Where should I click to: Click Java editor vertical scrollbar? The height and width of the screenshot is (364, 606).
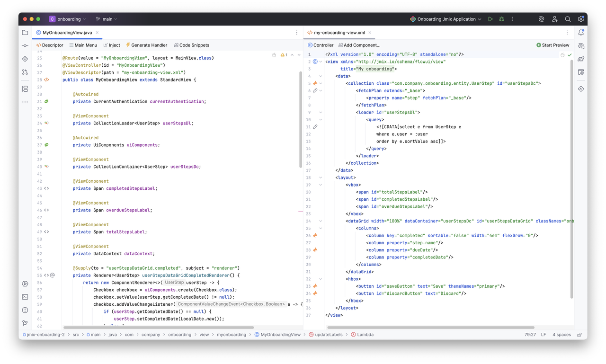tap(301, 119)
